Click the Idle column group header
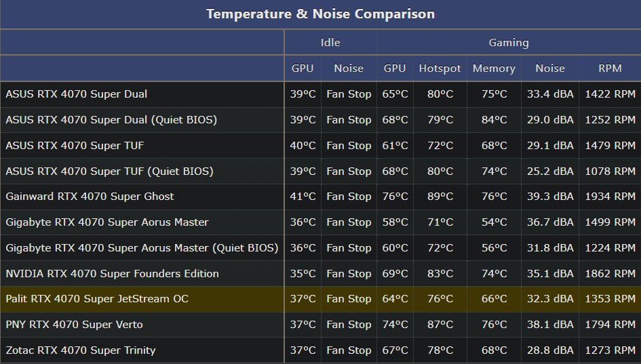The height and width of the screenshot is (364, 641). tap(330, 43)
